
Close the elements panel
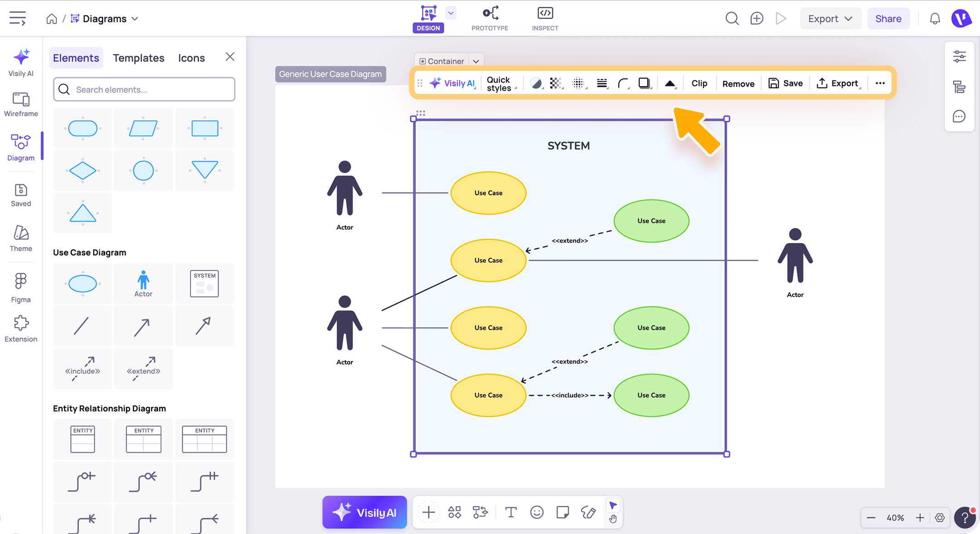pos(230,56)
